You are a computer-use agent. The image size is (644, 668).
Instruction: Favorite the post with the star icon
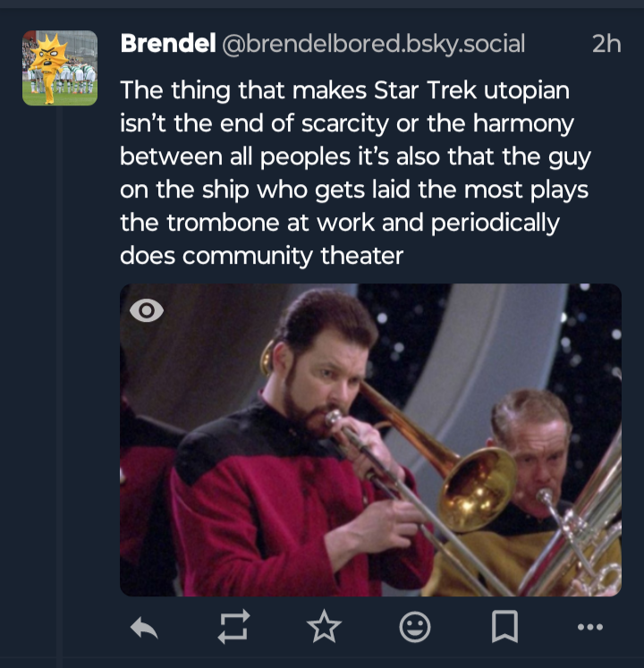[324, 628]
